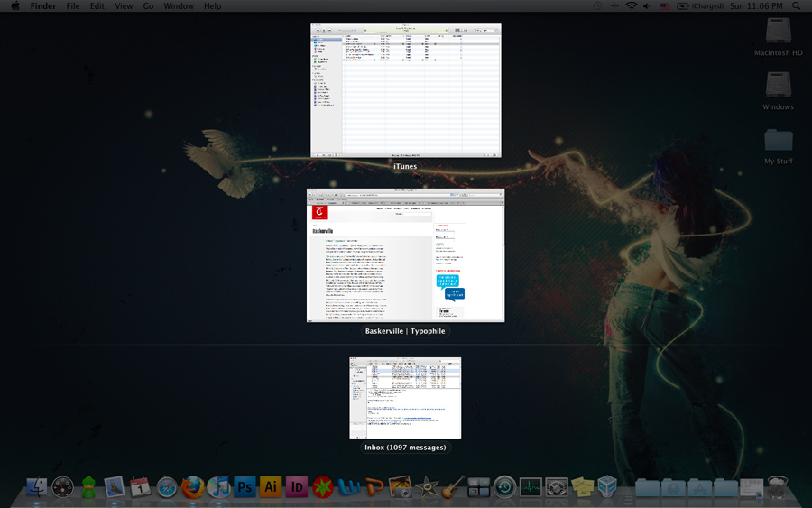
Task: Open Microsoft Word blue W icon
Action: (x=348, y=487)
